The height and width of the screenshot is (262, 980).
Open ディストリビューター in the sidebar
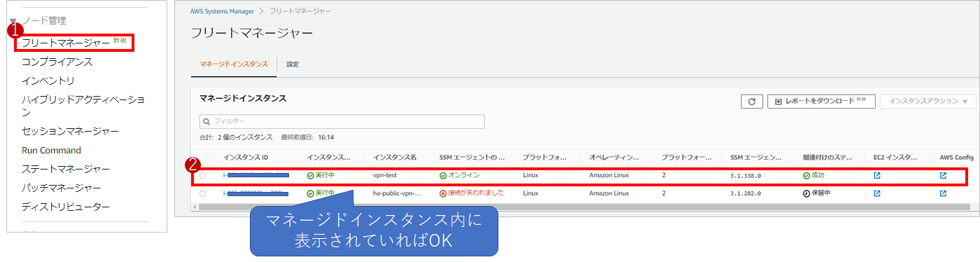coord(66,207)
